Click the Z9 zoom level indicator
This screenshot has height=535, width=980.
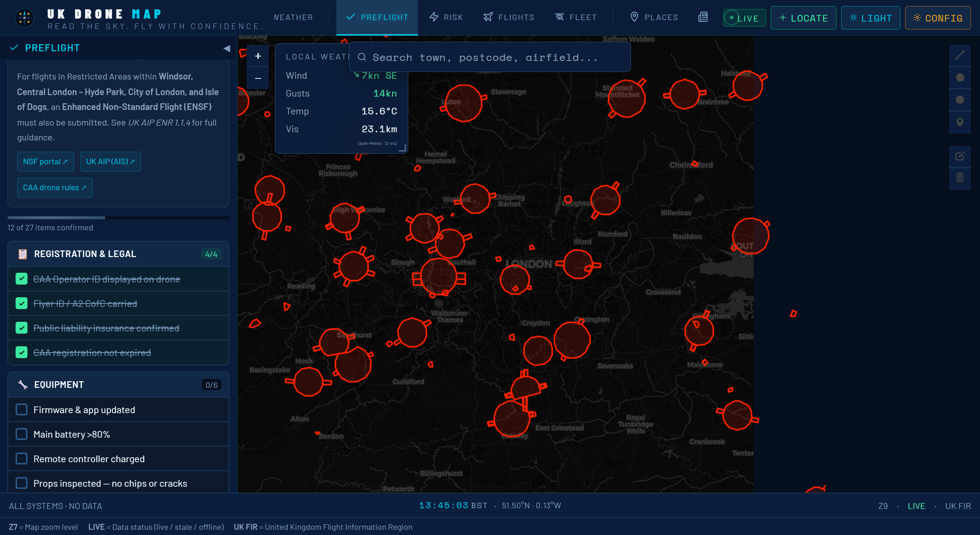tap(883, 506)
